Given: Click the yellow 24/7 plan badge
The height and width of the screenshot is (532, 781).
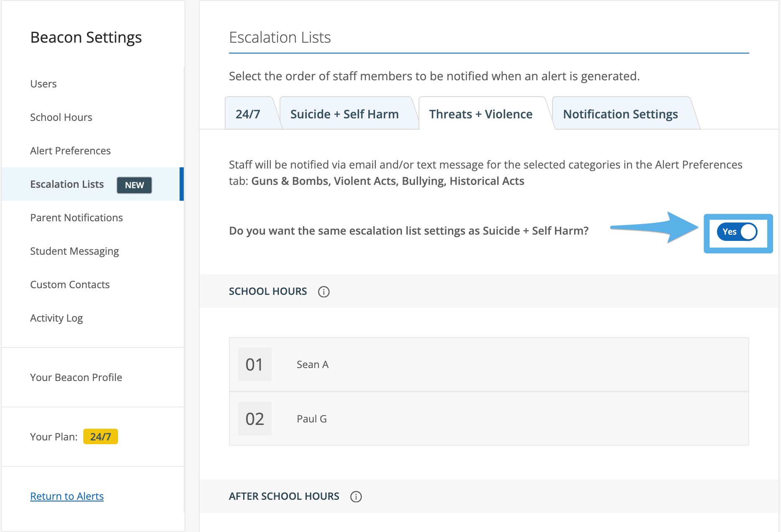Looking at the screenshot, I should [x=100, y=437].
